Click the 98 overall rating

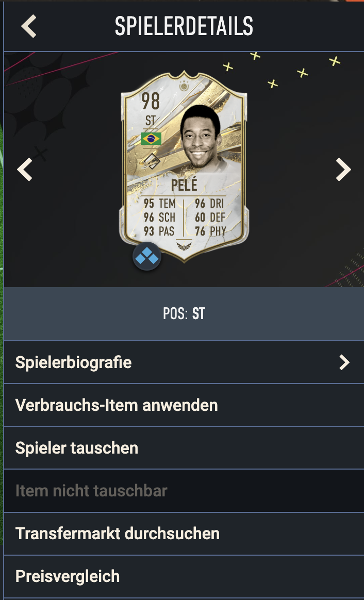click(x=151, y=101)
